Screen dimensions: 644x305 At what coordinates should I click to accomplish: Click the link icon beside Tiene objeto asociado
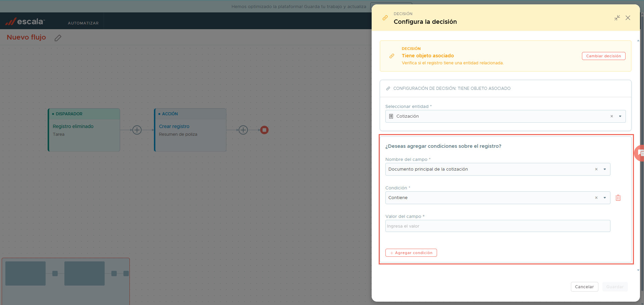click(392, 56)
